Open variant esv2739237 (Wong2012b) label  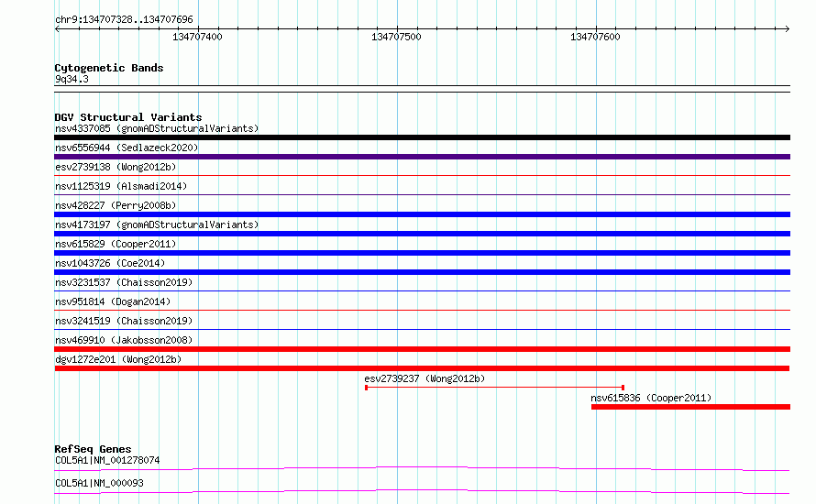coord(425,378)
